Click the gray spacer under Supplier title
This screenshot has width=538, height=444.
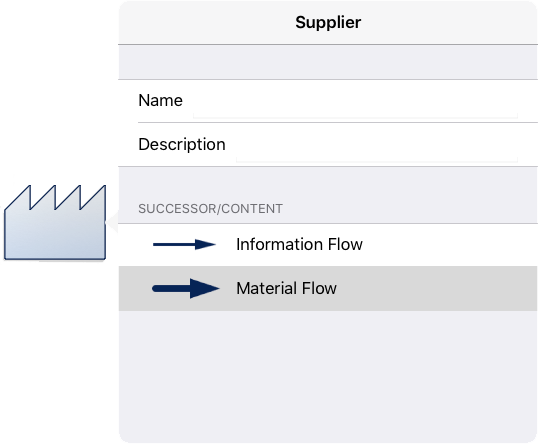tap(328, 62)
